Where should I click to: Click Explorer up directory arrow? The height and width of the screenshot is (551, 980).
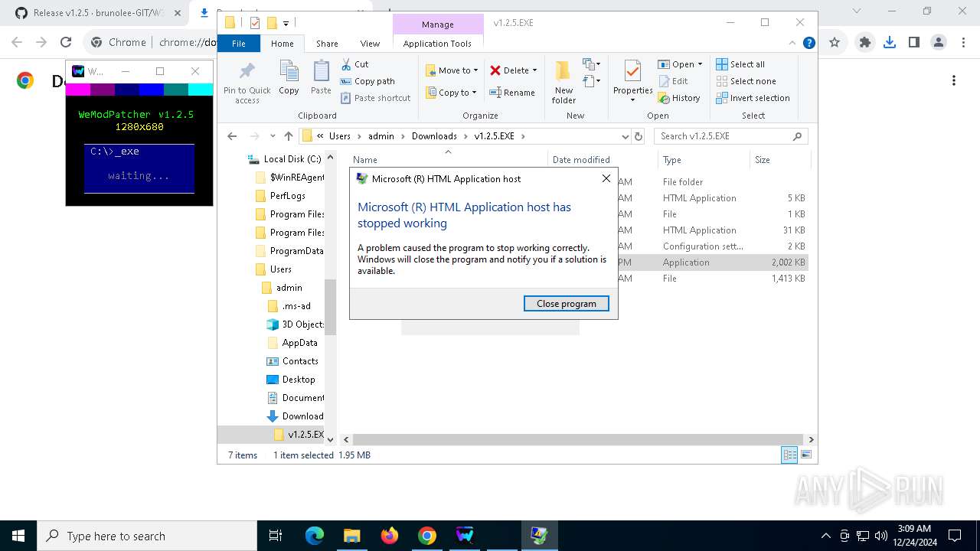click(288, 136)
